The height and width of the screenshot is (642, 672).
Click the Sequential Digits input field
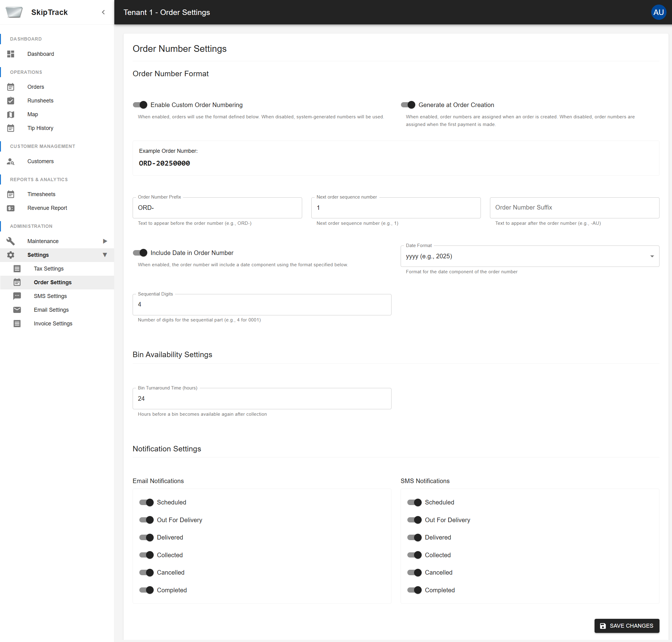pyautogui.click(x=262, y=304)
